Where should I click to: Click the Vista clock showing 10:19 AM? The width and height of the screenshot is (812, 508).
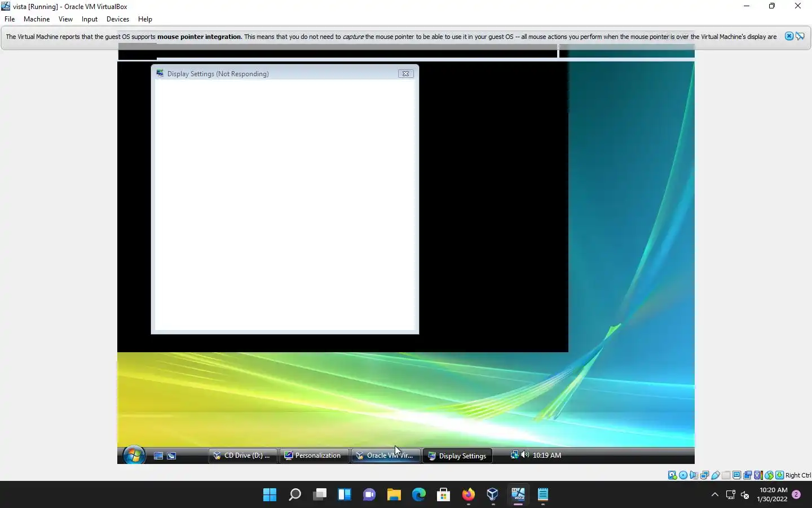pyautogui.click(x=547, y=456)
